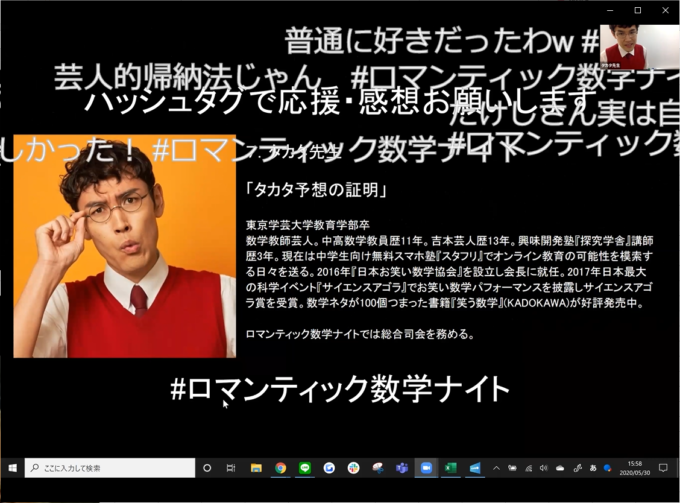Click the comment 普通に好きだったわw
This screenshot has height=503, width=680.
click(429, 42)
